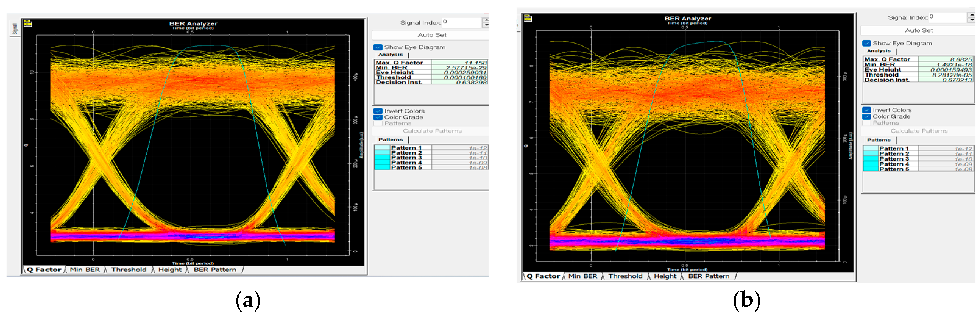980x318 pixels.
Task: Click the vertical Signal side tab in panel (a)
Action: tap(15, 29)
